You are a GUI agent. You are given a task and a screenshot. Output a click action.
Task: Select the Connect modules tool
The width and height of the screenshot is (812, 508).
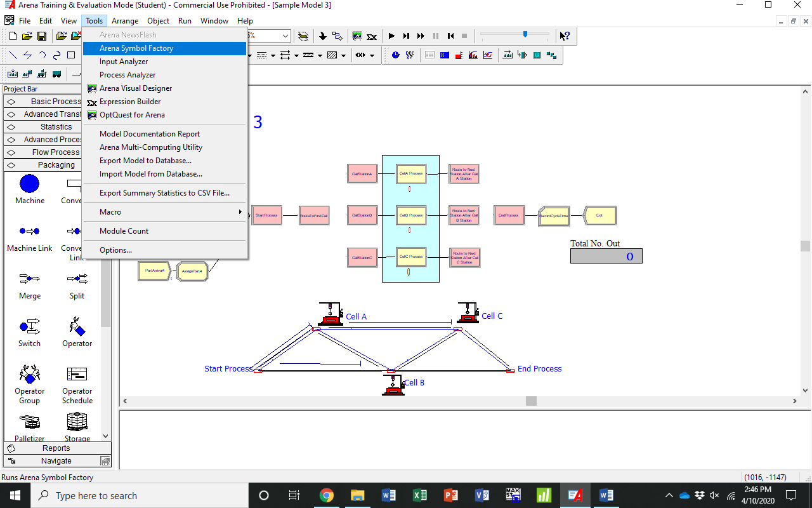[x=337, y=36]
